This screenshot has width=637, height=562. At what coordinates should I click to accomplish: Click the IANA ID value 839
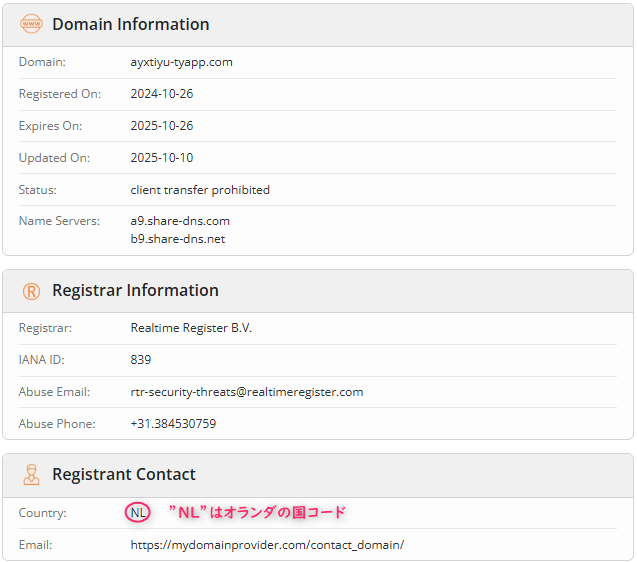tap(141, 360)
